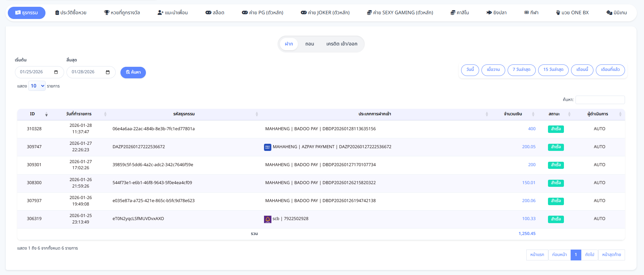Click the calendar icon in end date field

108,72
